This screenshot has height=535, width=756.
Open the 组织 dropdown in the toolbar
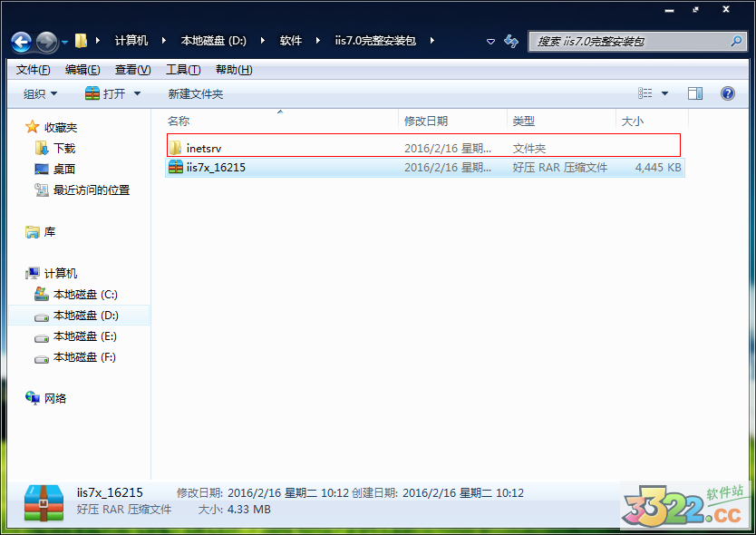coord(40,93)
